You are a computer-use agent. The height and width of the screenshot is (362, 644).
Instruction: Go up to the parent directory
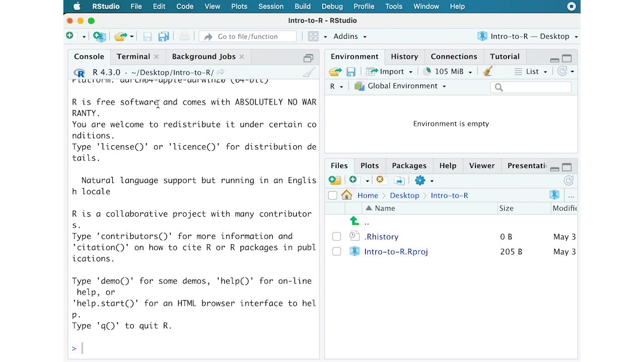click(354, 222)
